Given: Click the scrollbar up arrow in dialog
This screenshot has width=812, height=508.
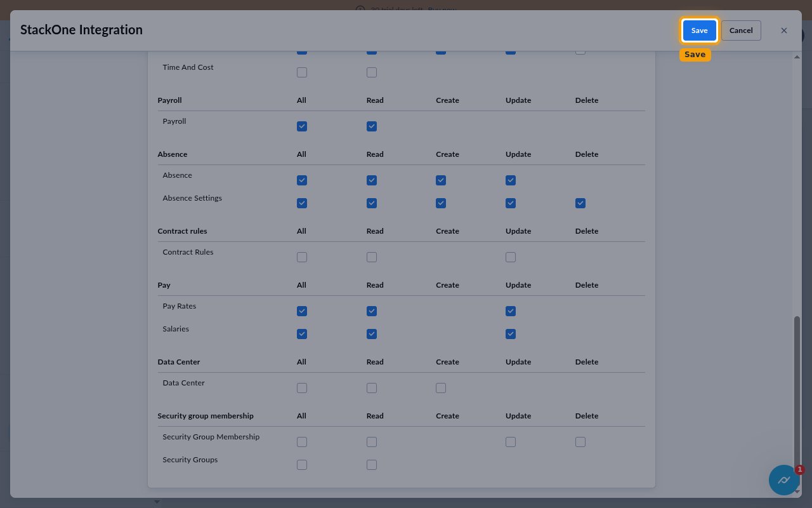Looking at the screenshot, I should point(797,57).
